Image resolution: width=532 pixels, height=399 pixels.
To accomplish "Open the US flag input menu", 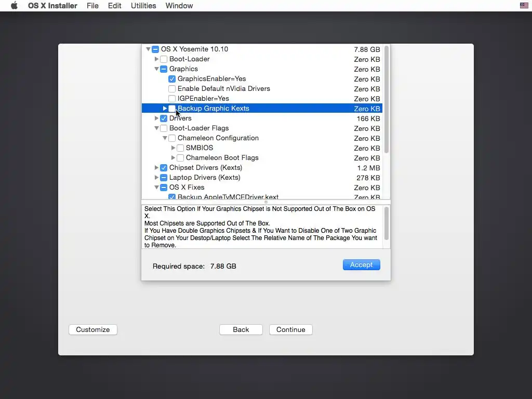I will point(524,5).
